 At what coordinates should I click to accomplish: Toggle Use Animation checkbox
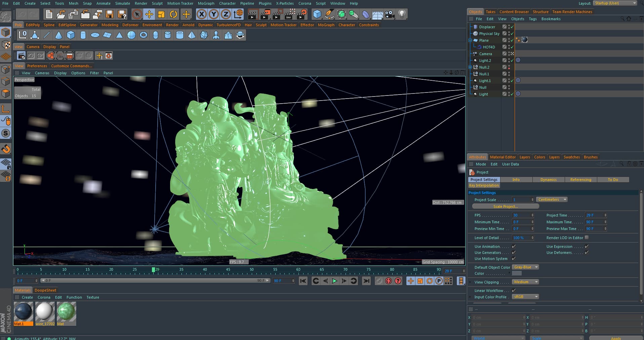[514, 247]
